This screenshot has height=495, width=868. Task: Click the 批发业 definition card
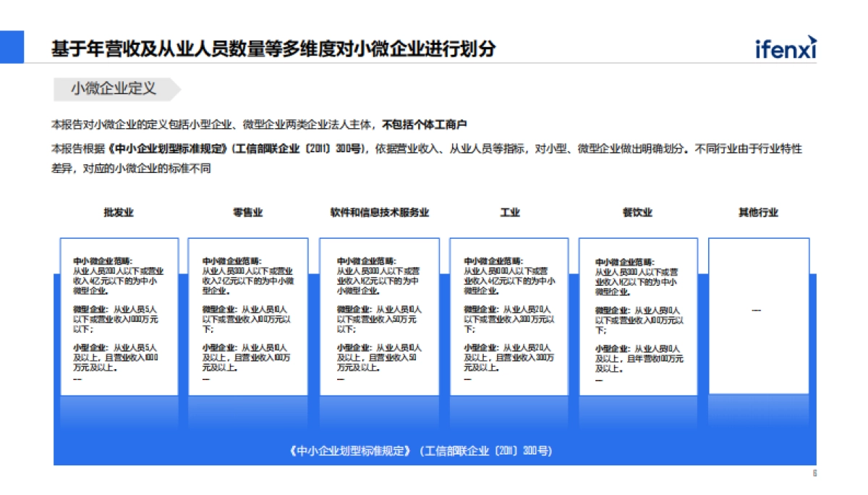click(121, 316)
